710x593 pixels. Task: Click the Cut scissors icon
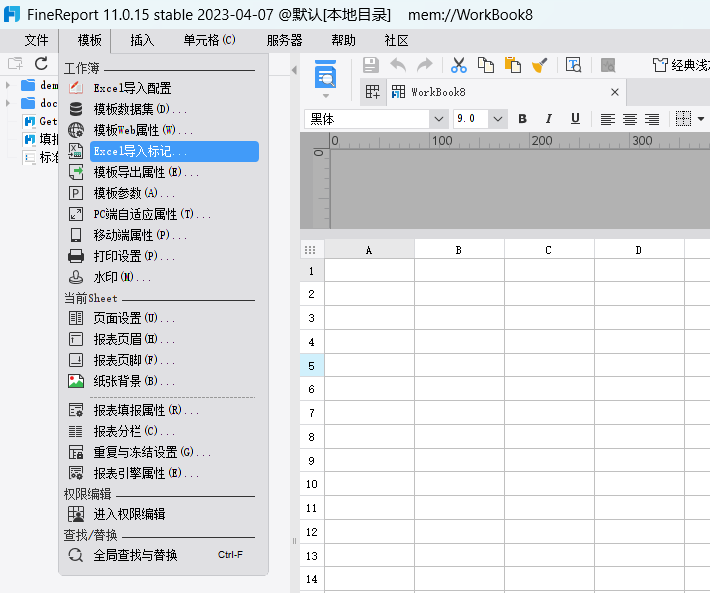coord(459,65)
